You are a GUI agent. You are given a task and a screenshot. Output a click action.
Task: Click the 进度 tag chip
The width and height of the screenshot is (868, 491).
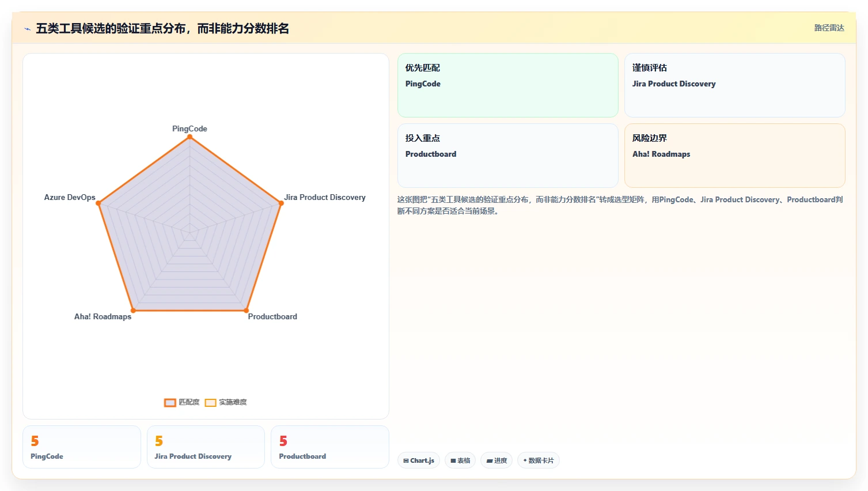point(496,460)
